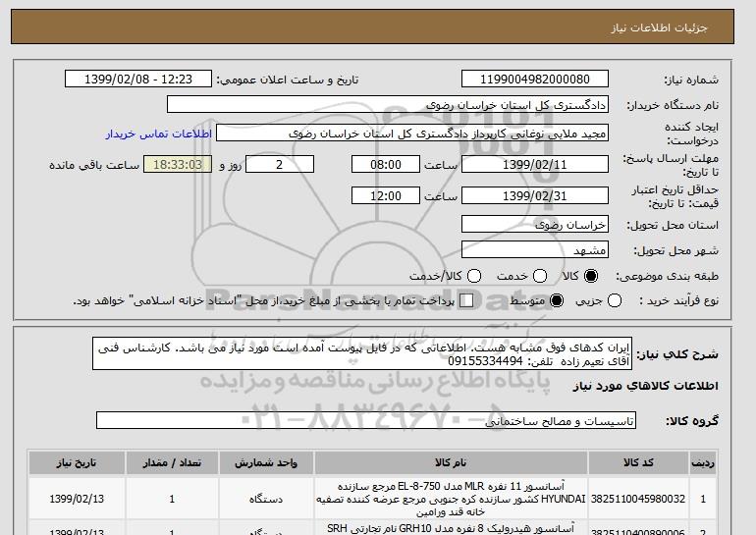Click the request creator name field
The height and width of the screenshot is (535, 756).
(x=412, y=134)
